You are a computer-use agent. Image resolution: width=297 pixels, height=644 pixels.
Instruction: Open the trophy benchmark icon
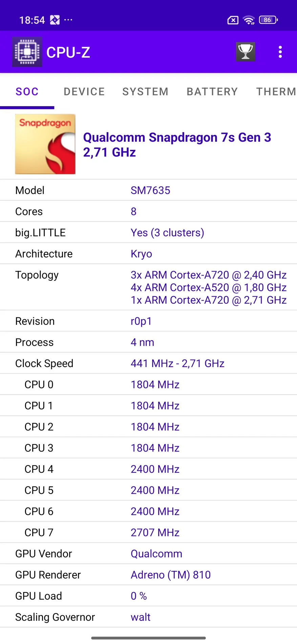click(246, 52)
